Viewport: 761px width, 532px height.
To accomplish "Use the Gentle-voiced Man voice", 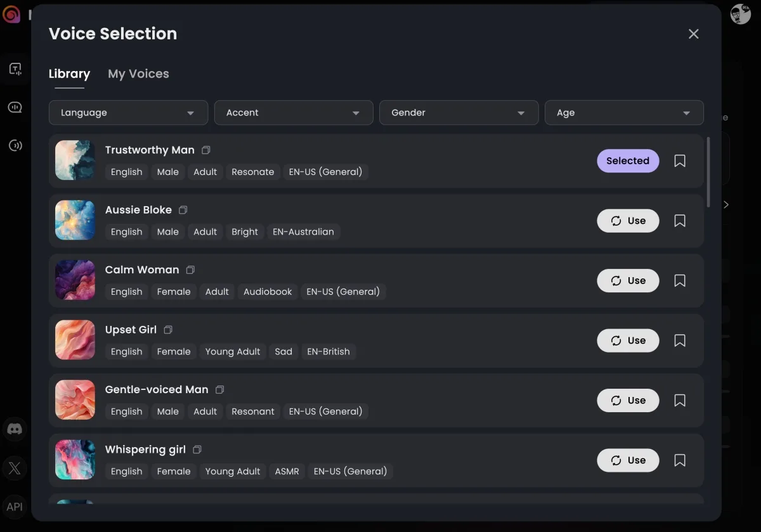I will (628, 401).
